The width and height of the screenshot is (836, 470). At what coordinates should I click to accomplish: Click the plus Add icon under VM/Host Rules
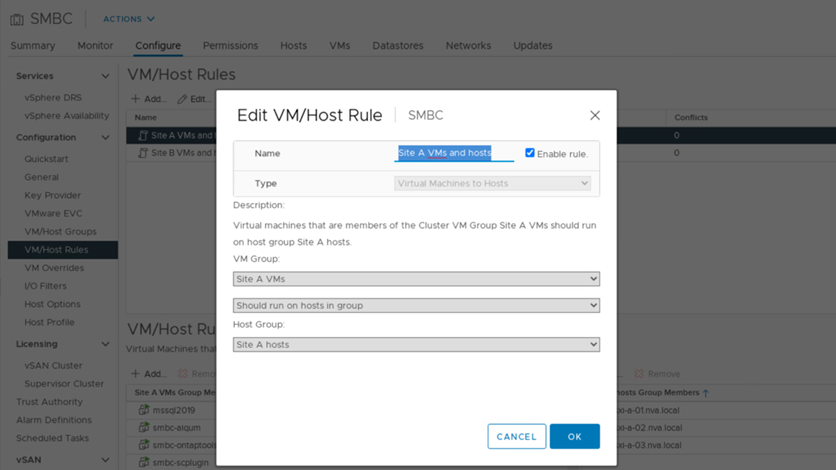(x=136, y=99)
